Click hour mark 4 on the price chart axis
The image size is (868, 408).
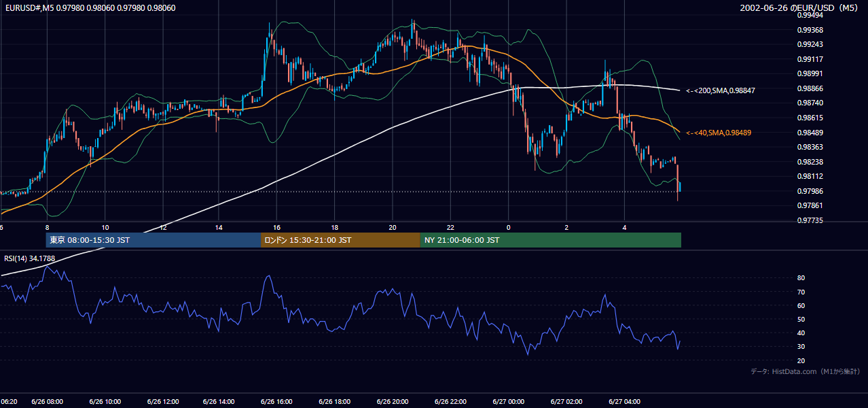click(624, 228)
